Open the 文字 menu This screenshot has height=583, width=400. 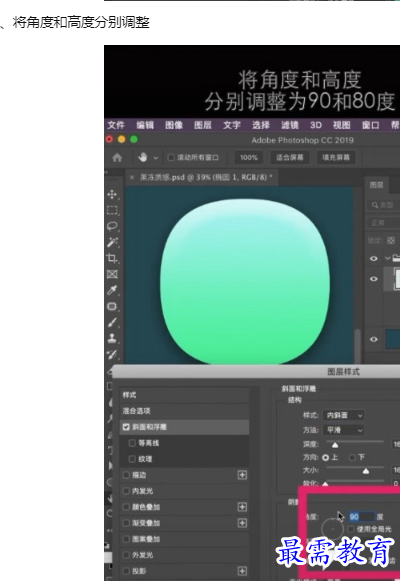coord(232,125)
